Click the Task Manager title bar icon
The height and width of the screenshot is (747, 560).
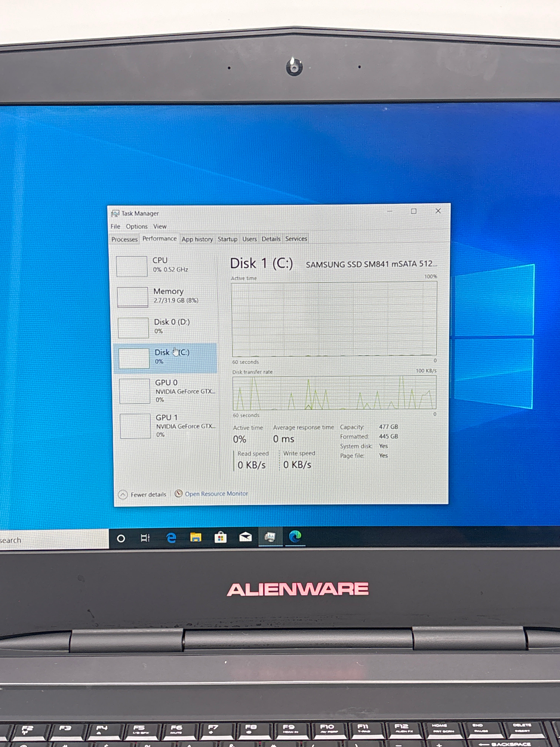click(x=115, y=213)
